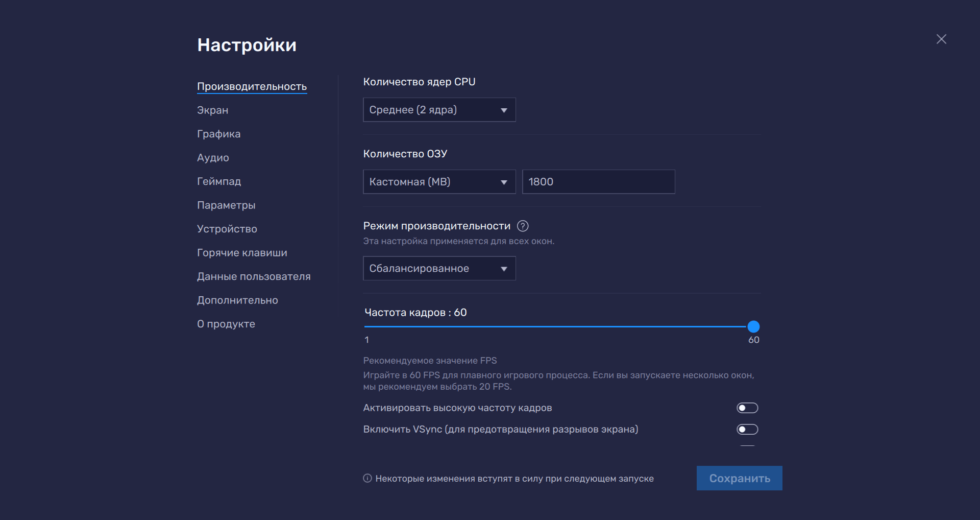Open Горячие клавиши settings

(x=242, y=253)
